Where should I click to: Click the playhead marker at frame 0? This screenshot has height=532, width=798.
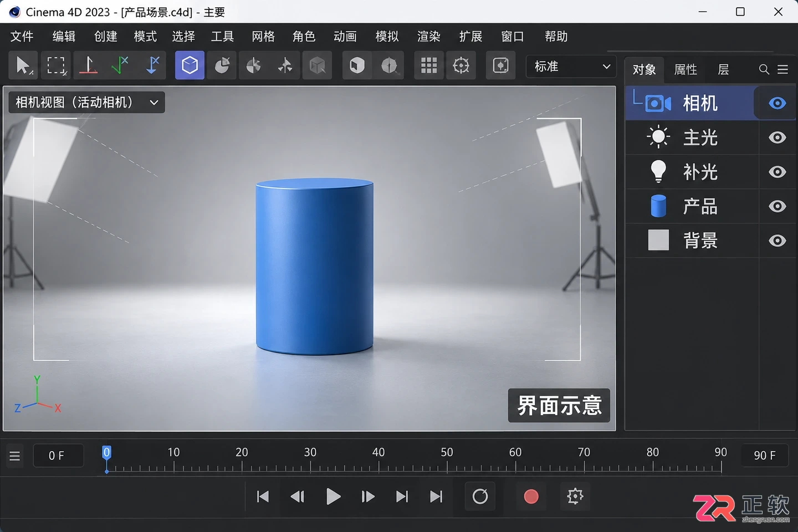106,453
